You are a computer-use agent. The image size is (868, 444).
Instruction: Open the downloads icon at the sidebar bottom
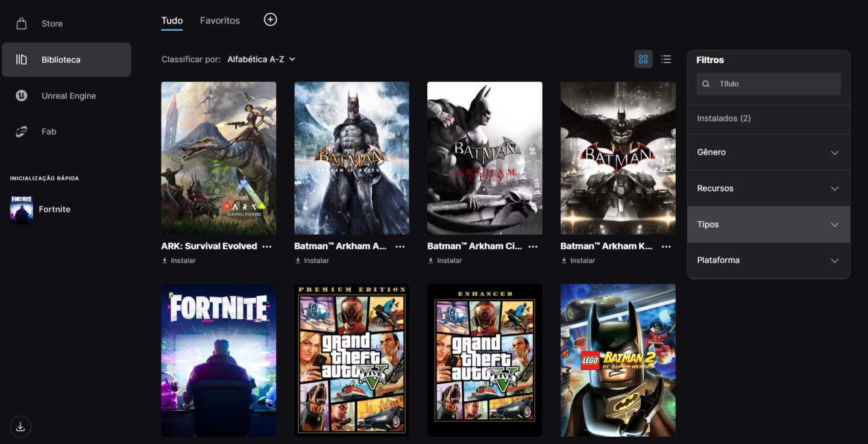pos(20,427)
